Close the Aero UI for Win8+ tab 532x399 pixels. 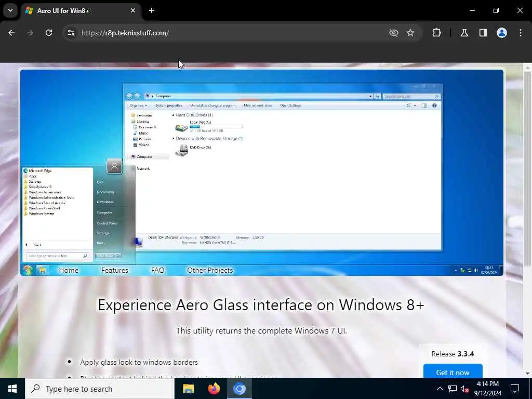(x=133, y=10)
